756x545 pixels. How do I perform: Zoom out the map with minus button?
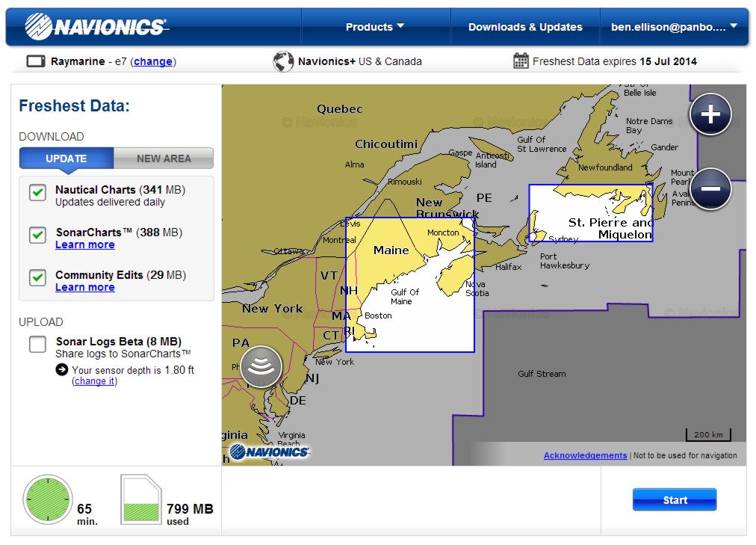click(x=710, y=188)
